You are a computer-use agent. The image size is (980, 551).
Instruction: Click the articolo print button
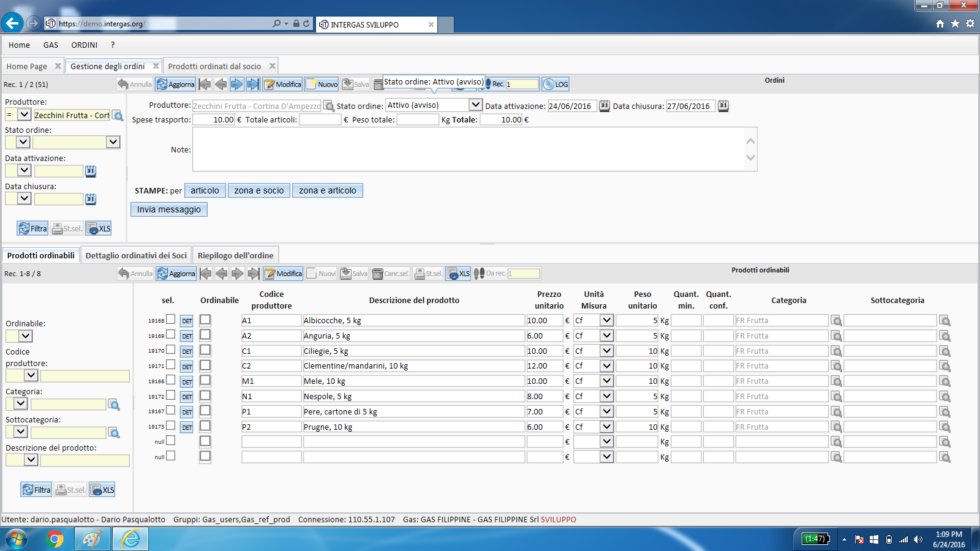click(205, 190)
